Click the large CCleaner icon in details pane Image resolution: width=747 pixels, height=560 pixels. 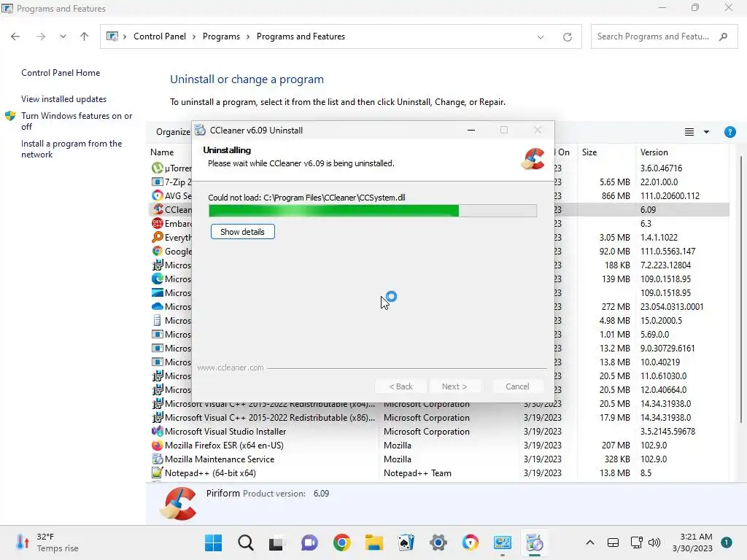coord(178,504)
